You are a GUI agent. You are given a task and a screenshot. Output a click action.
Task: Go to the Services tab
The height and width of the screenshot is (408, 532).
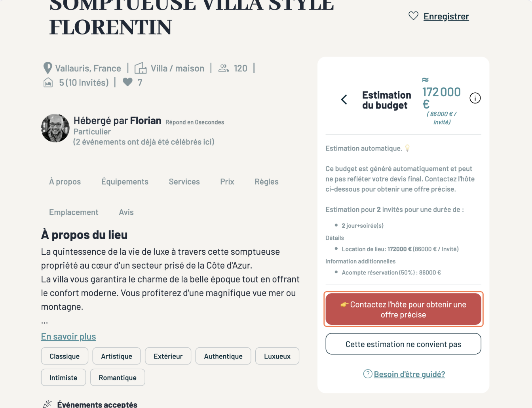[184, 182]
